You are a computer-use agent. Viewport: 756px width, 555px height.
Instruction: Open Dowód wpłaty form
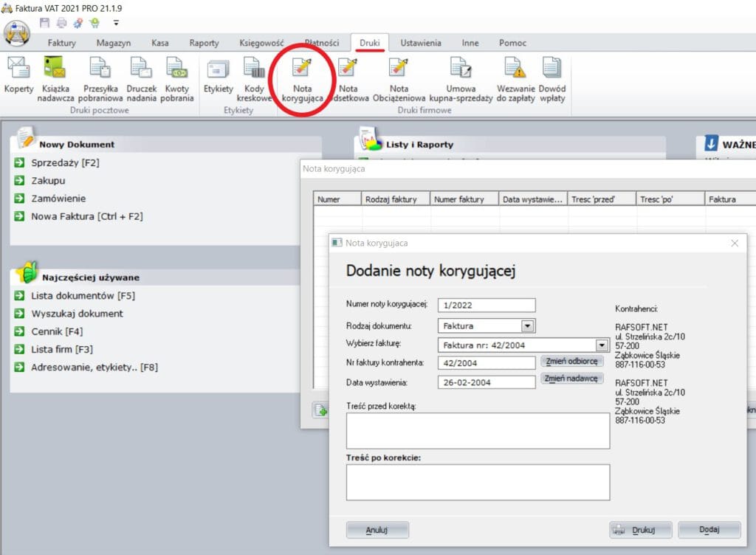551,69
